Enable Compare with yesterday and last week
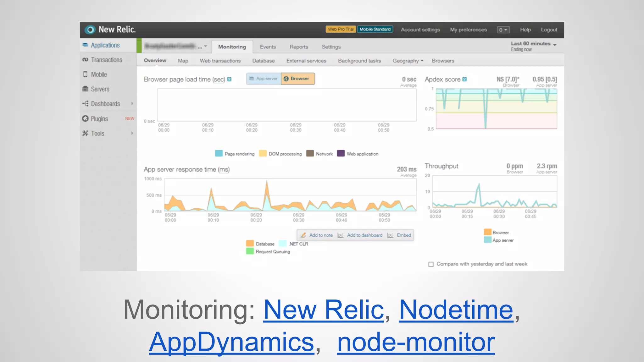The image size is (644, 362). [431, 264]
